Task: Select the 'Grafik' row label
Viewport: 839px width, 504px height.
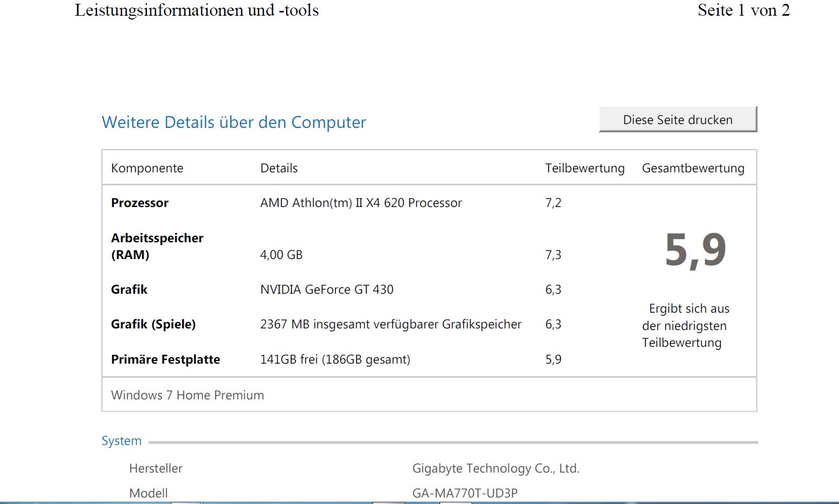Action: click(x=129, y=290)
